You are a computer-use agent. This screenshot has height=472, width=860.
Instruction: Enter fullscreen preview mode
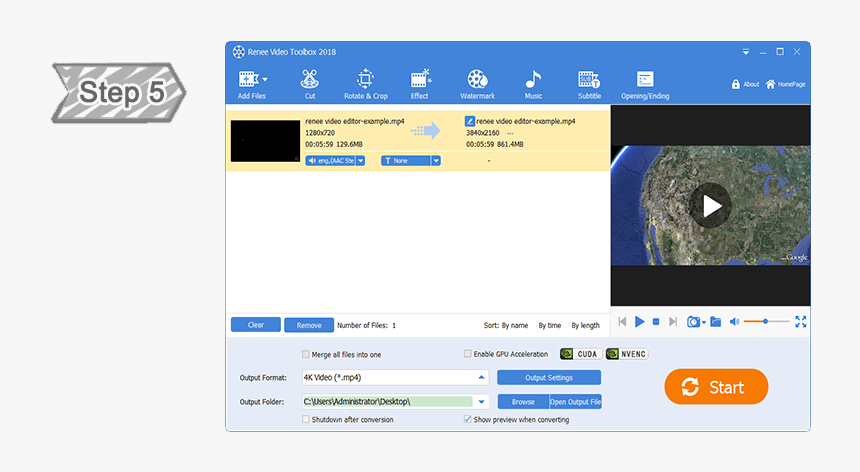pyautogui.click(x=801, y=322)
